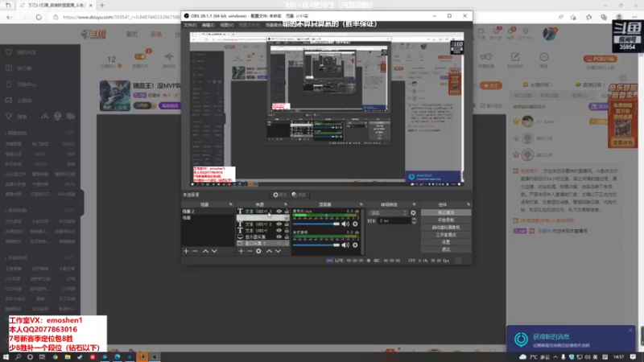
Task: Click the Douyu logo in the browser page
Action: (93, 34)
